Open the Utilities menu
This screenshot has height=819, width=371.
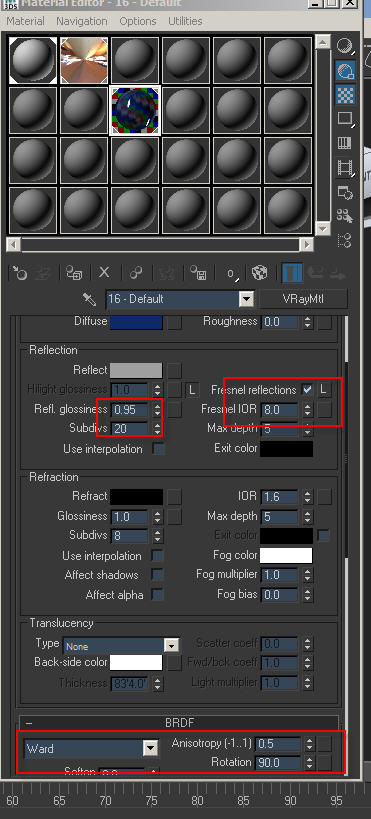pyautogui.click(x=185, y=21)
